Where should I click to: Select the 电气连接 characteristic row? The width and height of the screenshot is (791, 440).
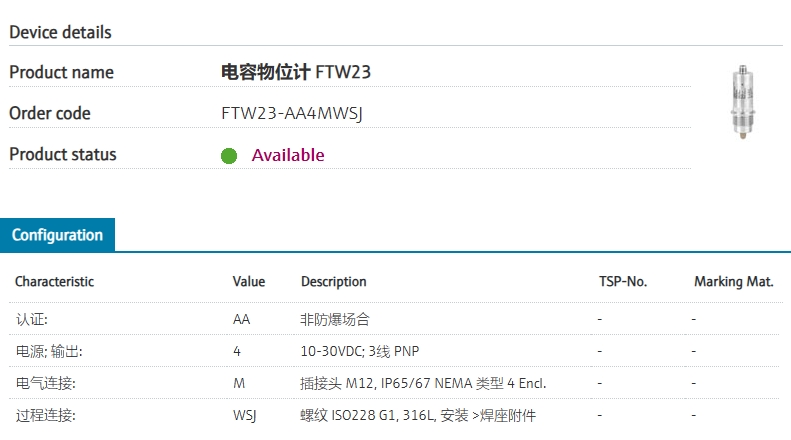pyautogui.click(x=394, y=383)
